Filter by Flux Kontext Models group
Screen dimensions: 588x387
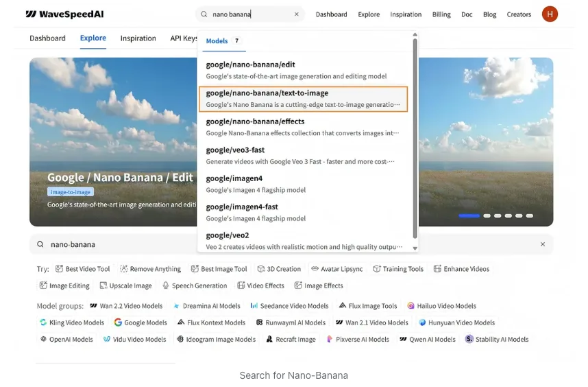click(212, 322)
